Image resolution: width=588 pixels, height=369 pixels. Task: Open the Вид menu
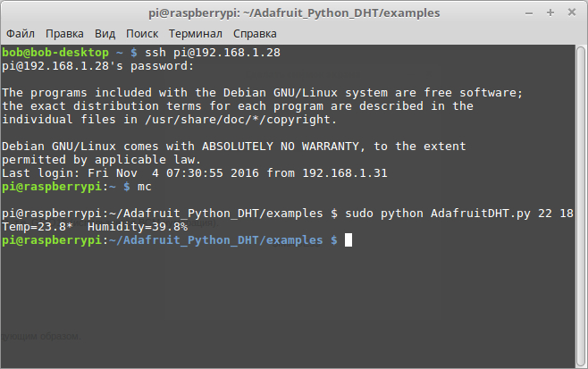(x=105, y=34)
